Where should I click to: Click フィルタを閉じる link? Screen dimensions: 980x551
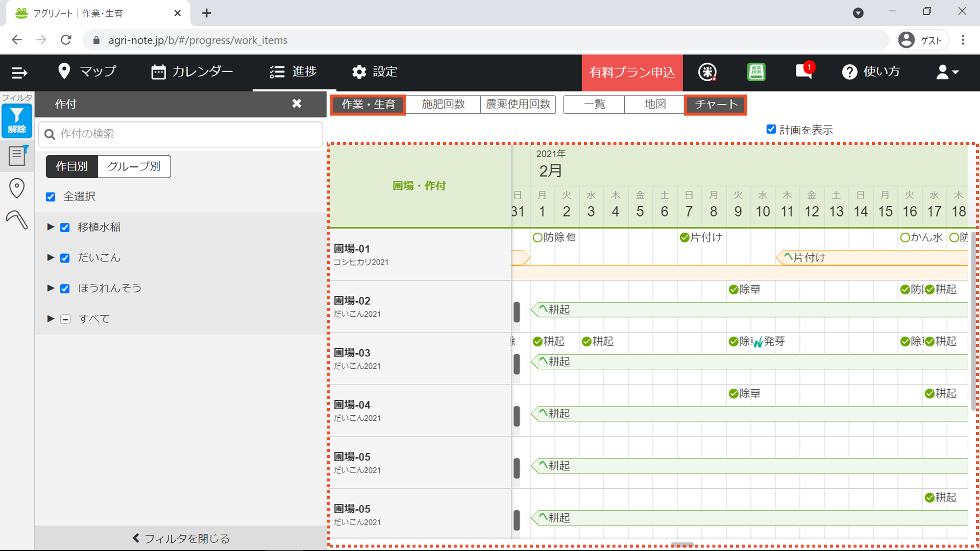point(181,538)
